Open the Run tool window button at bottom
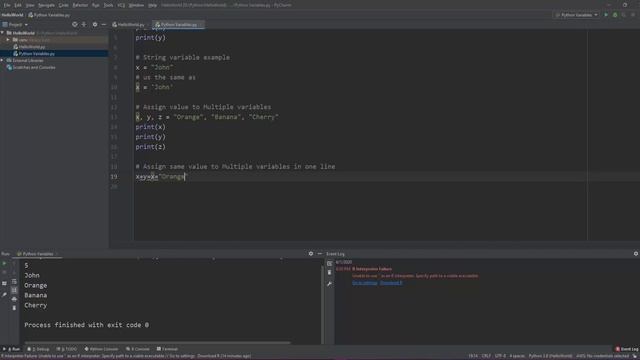This screenshot has height=360, width=640. (11, 349)
